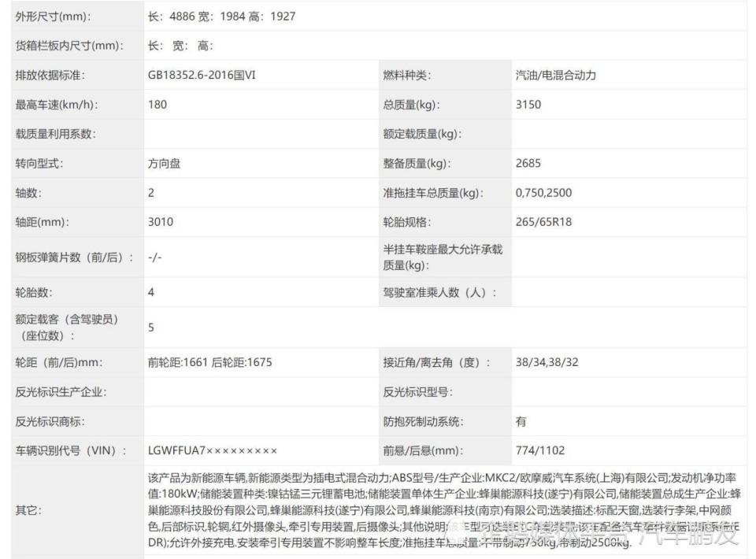The width and height of the screenshot is (756, 559).
Task: Click the total mass value 3150
Action: (527, 104)
